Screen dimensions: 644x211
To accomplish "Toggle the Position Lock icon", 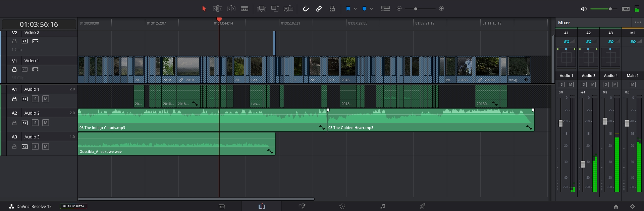I will (332, 9).
